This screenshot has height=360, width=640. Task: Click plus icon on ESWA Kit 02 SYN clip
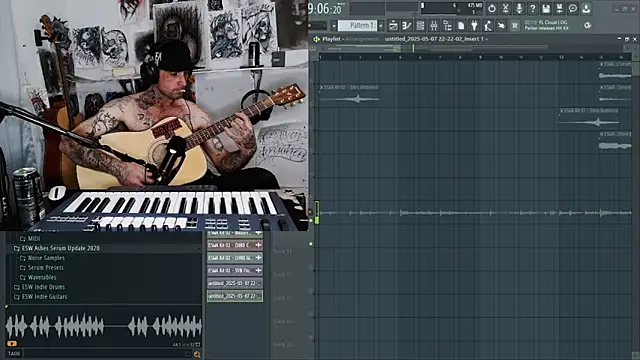(258, 270)
